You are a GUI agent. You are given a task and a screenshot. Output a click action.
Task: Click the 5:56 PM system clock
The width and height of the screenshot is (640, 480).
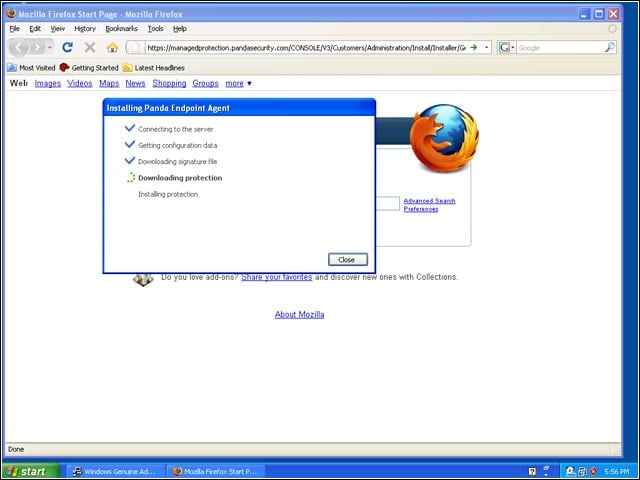pos(616,471)
